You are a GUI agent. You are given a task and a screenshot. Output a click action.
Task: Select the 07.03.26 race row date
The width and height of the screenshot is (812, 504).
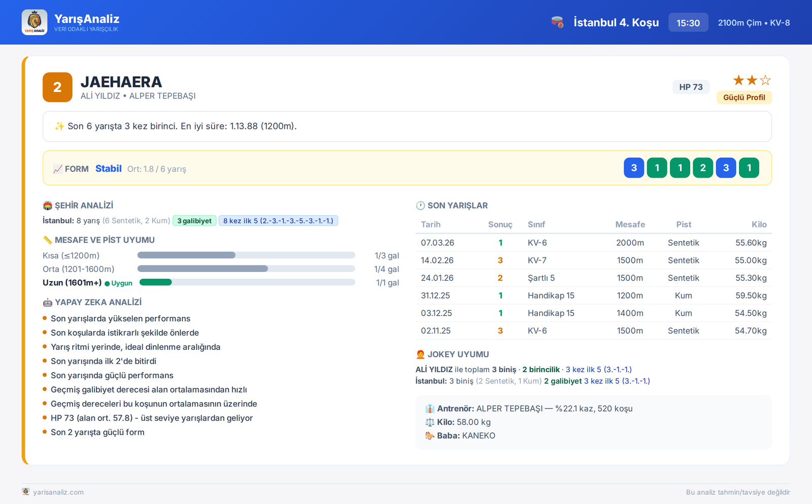pos(437,243)
